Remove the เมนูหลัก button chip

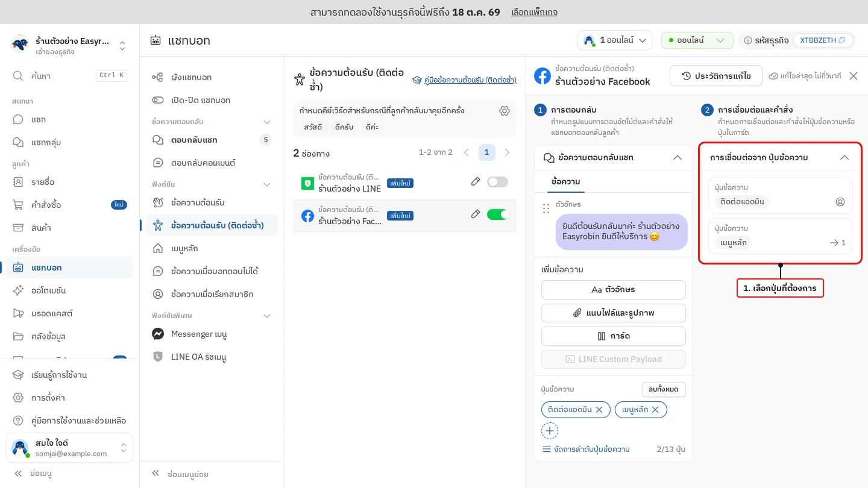point(655,410)
